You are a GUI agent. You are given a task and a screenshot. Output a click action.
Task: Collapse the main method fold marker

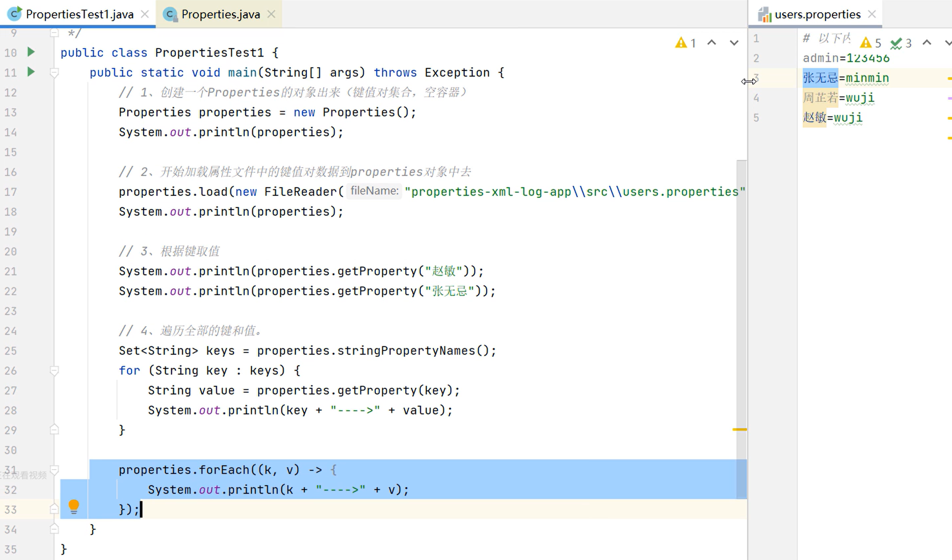pyautogui.click(x=54, y=73)
